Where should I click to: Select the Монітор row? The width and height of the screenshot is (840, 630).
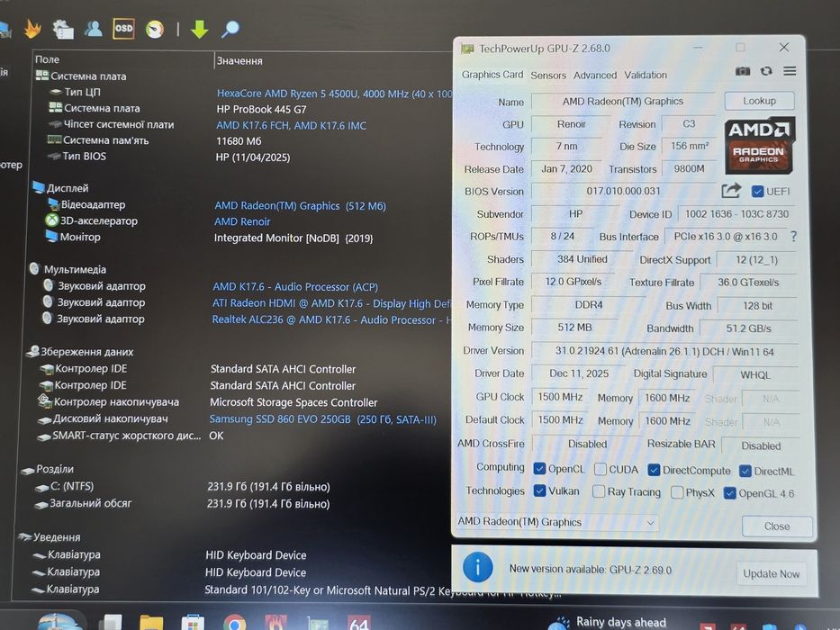pos(74,237)
